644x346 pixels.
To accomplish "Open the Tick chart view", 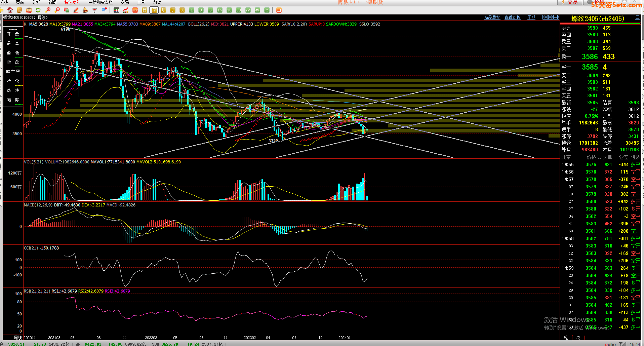I will click(135, 10).
